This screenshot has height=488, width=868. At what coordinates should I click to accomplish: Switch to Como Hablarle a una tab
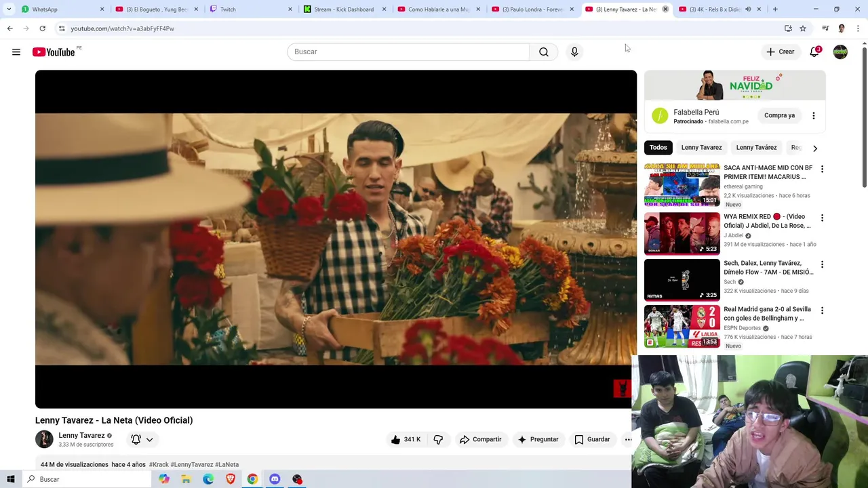tap(438, 9)
